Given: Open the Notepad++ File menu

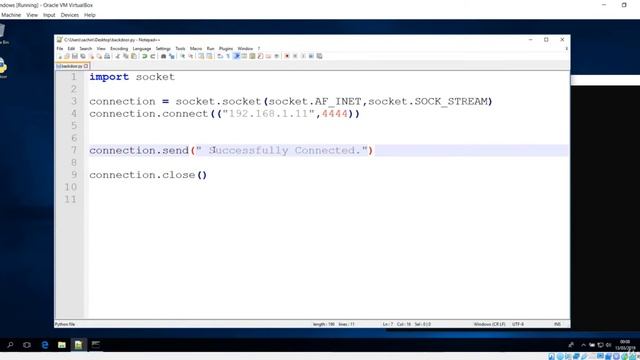Looking at the screenshot, I should pyautogui.click(x=60, y=49).
